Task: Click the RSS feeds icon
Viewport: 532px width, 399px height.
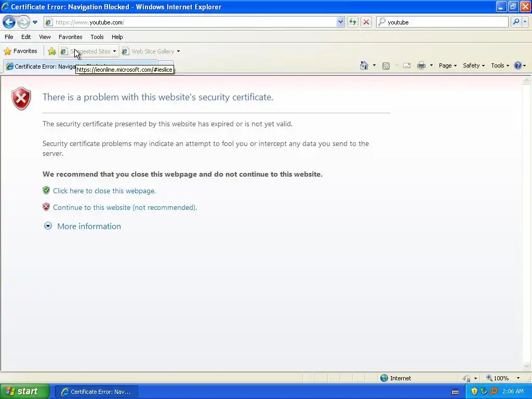Action: click(386, 66)
